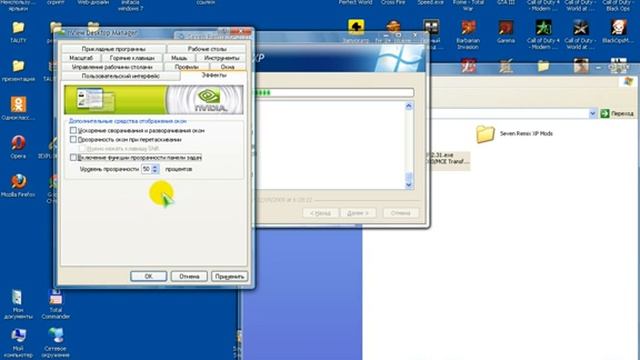The height and width of the screenshot is (360, 640).
Task: Launch Opera from the desktop
Action: pos(18,147)
